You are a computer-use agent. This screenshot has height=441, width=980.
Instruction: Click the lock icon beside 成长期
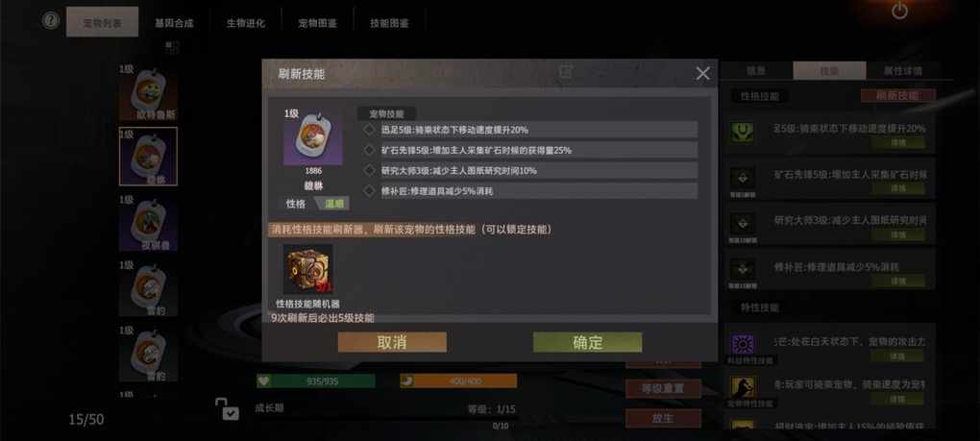click(227, 408)
